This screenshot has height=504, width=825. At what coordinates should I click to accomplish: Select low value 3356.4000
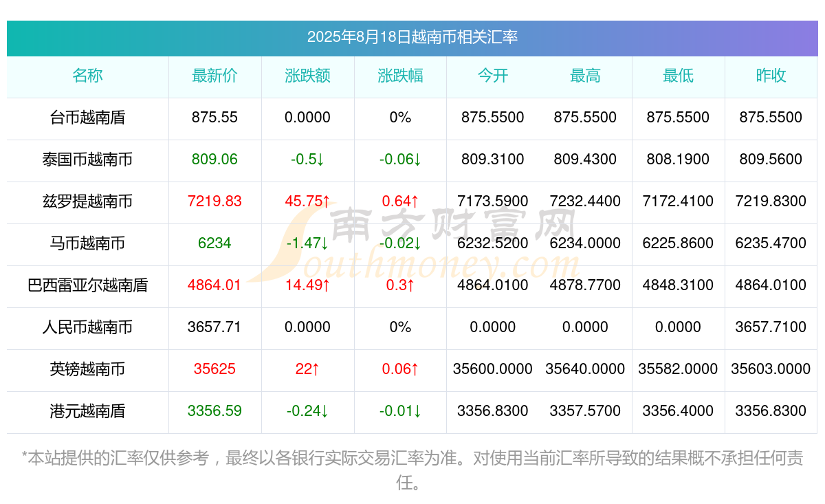click(678, 411)
